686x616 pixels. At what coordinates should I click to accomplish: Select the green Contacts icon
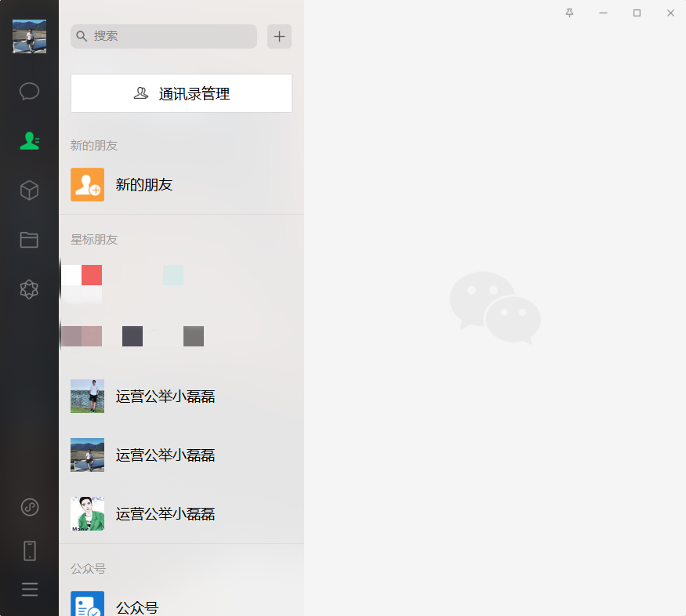[29, 140]
